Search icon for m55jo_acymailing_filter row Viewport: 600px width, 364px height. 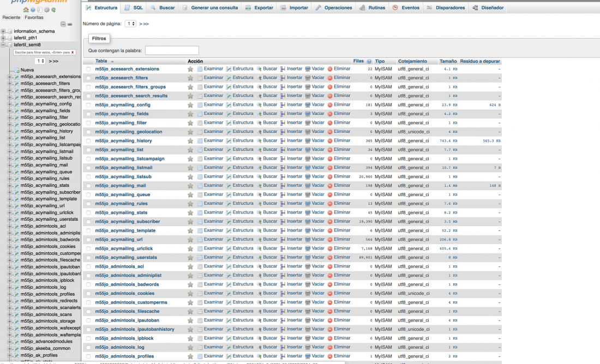(259, 123)
